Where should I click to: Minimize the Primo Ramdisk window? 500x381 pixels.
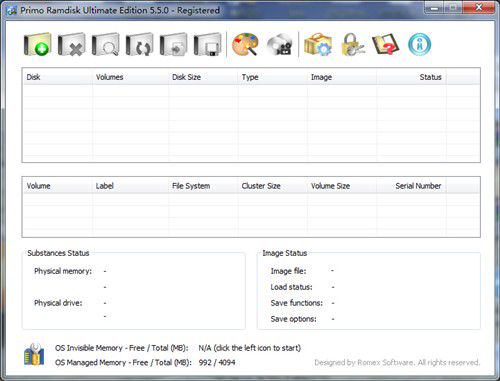(434, 8)
